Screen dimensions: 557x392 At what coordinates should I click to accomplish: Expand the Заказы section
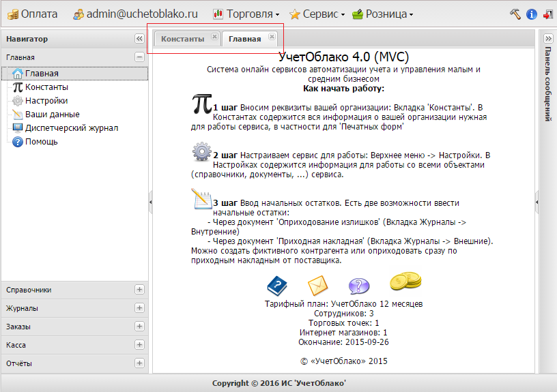[140, 327]
